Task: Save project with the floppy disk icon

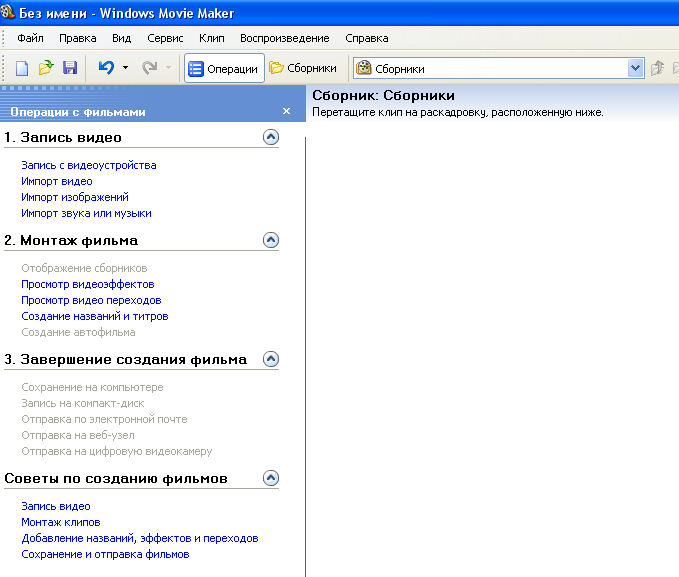Action: (x=70, y=68)
